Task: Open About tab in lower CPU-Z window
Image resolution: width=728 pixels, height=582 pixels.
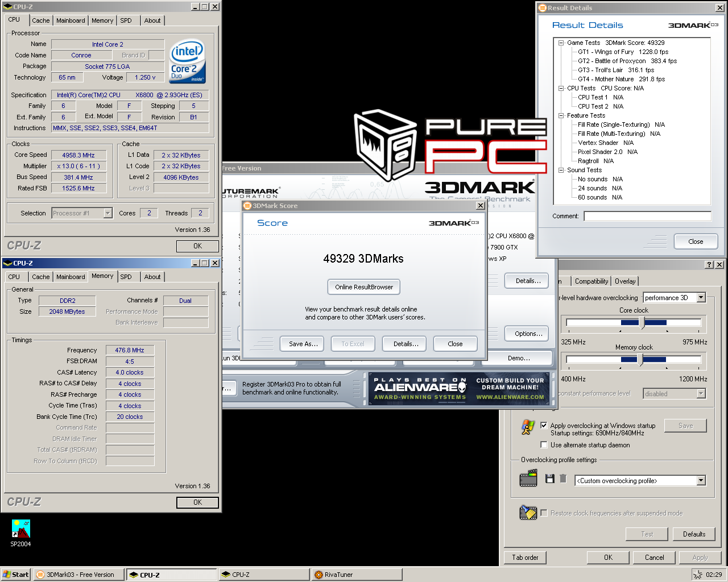Action: coord(152,277)
